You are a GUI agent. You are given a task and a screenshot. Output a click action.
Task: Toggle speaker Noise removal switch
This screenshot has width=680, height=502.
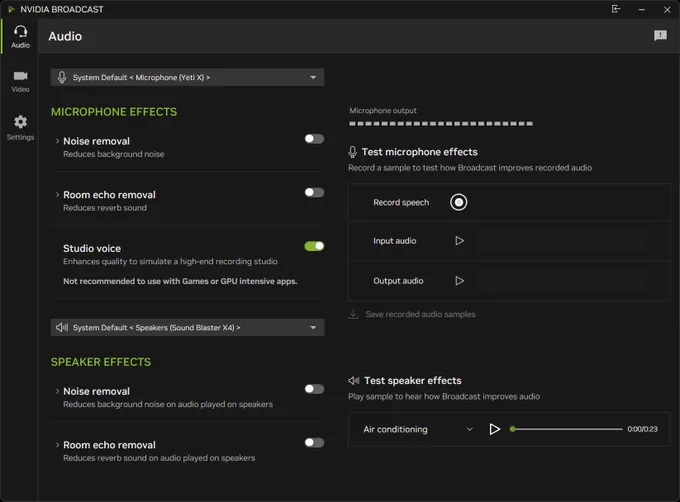314,389
